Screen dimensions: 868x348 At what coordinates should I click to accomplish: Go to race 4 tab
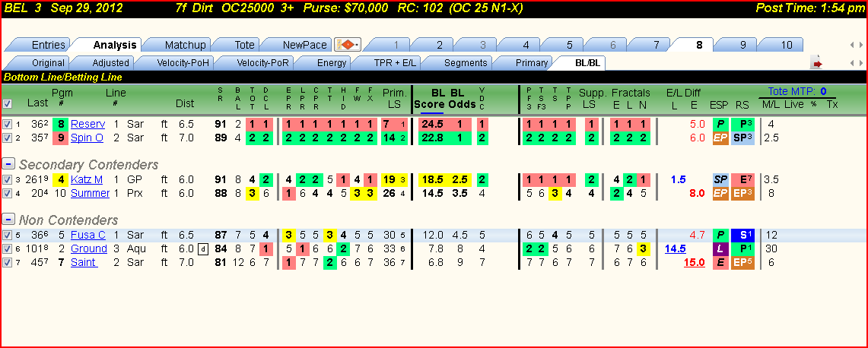[x=526, y=45]
